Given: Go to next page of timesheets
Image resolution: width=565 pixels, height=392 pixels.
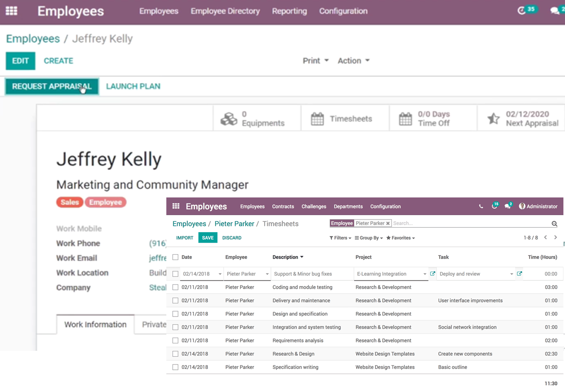Looking at the screenshot, I should point(555,237).
